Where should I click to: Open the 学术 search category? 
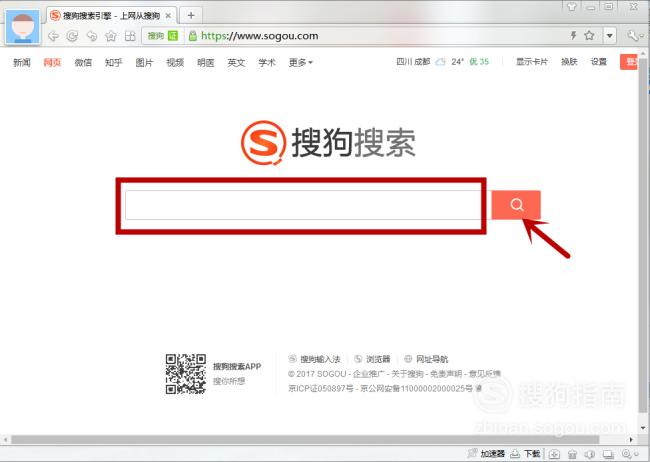[267, 62]
